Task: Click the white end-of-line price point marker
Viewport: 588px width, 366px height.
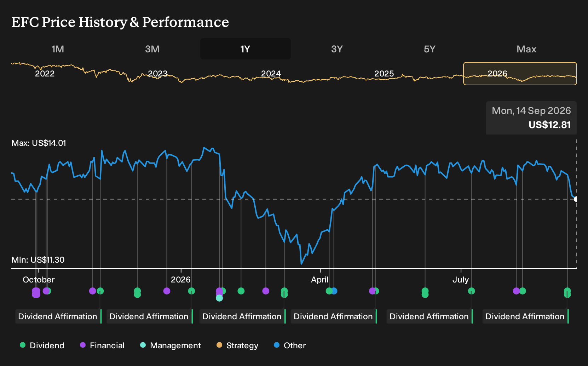Action: coord(576,199)
